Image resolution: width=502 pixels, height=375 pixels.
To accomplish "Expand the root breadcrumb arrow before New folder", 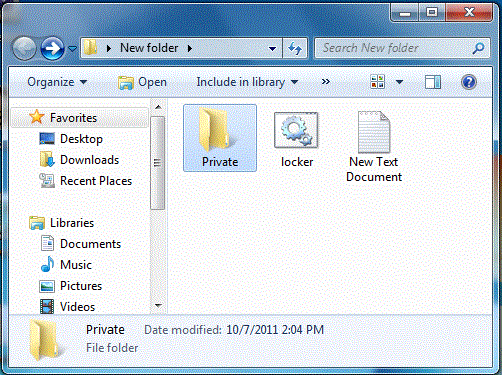I will click(109, 48).
